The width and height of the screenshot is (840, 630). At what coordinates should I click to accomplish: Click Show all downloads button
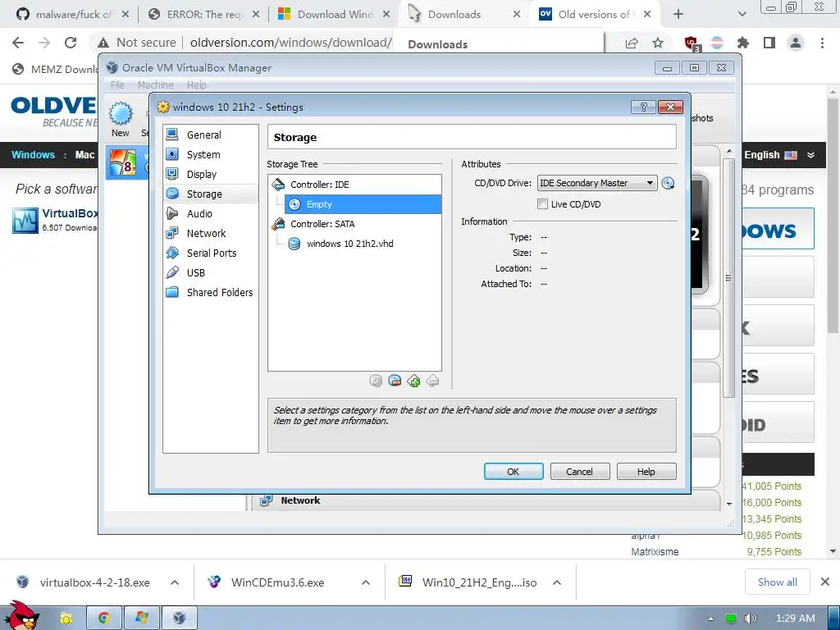[x=778, y=582]
